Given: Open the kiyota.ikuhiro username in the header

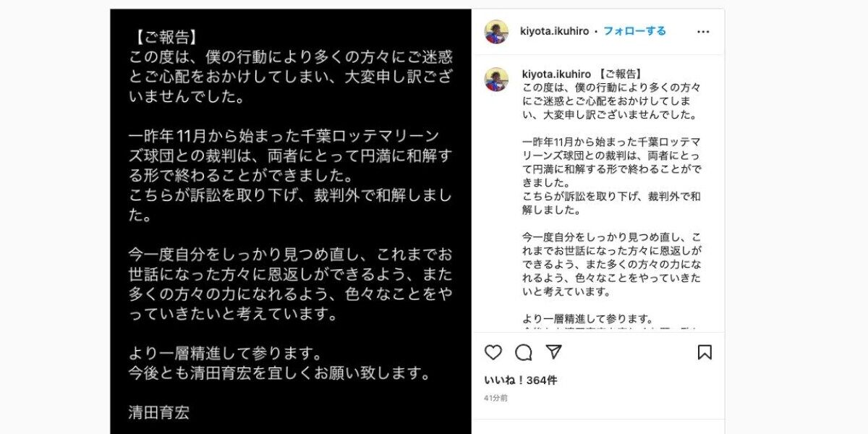Looking at the screenshot, I should point(555,32).
